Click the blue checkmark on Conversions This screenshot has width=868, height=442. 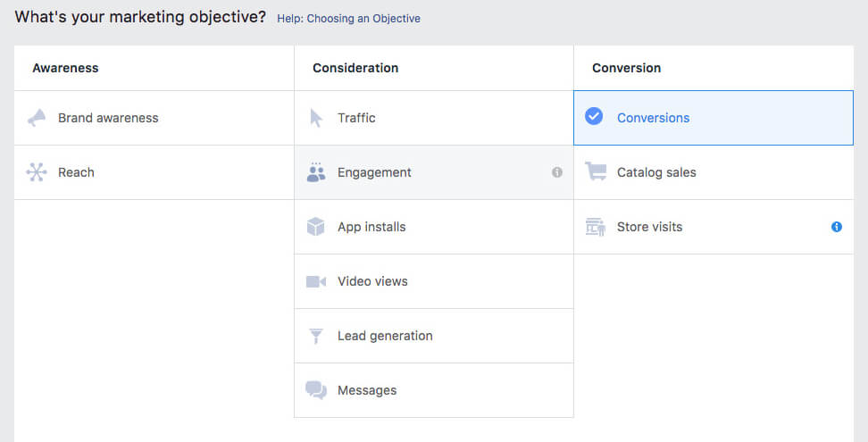[594, 116]
